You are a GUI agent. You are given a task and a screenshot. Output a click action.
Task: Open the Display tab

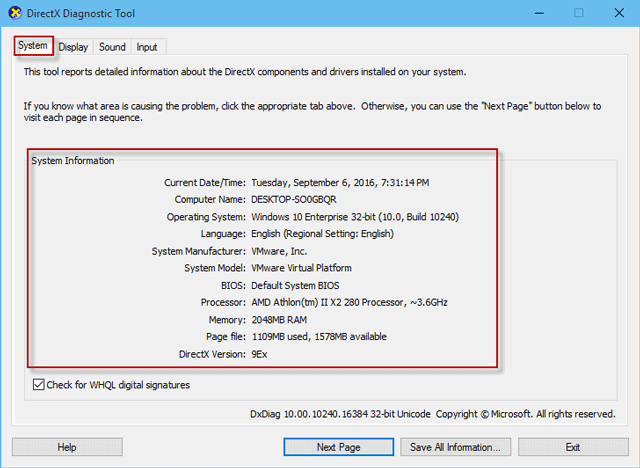pos(73,47)
